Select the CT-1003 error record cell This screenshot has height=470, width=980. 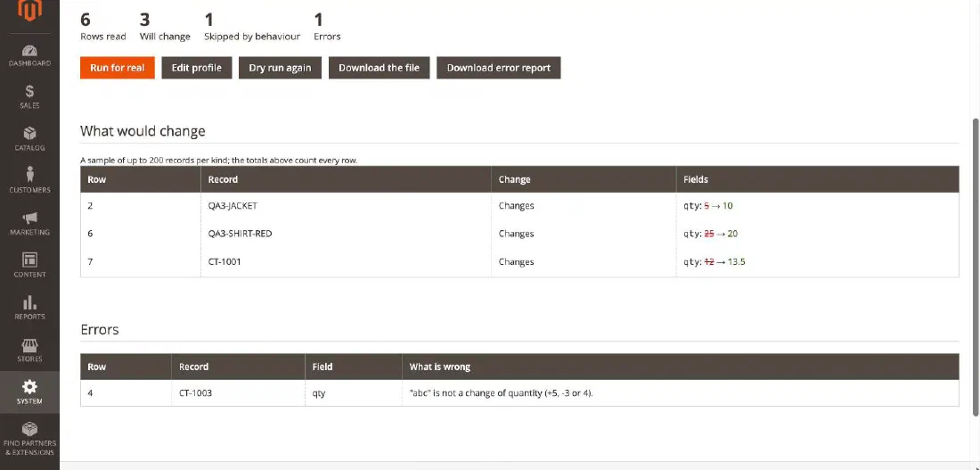click(x=238, y=393)
